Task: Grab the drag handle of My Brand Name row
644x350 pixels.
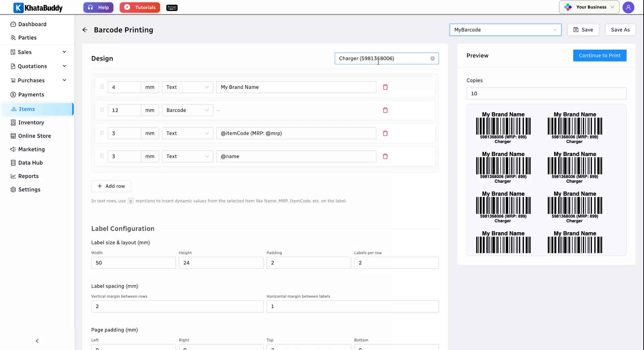Action: [x=102, y=87]
